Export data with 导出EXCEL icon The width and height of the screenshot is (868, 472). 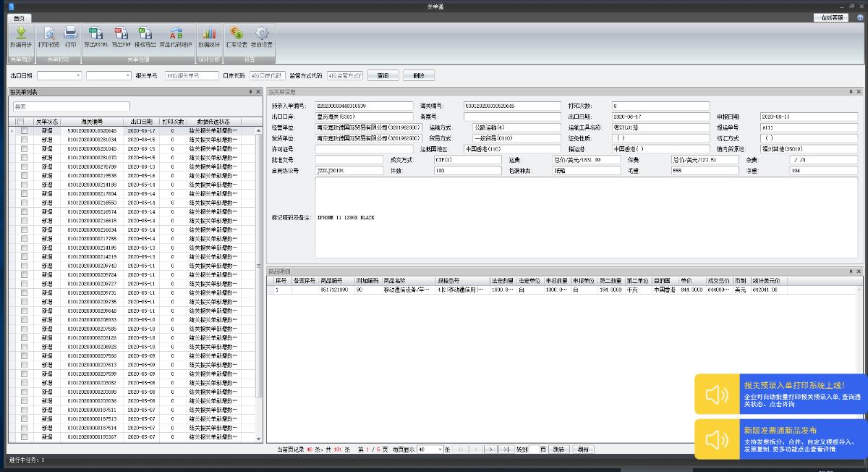tap(95, 33)
